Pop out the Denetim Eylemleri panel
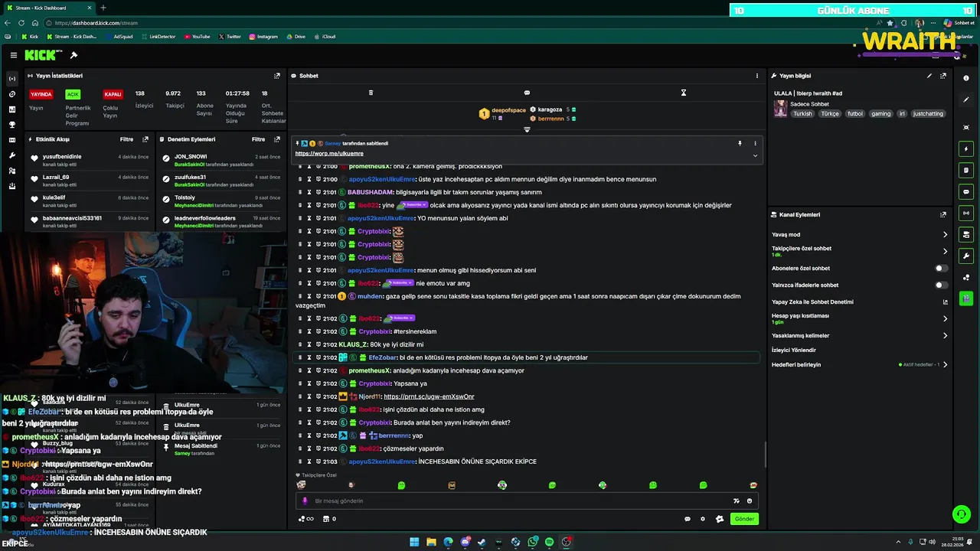980x551 pixels. coord(277,139)
